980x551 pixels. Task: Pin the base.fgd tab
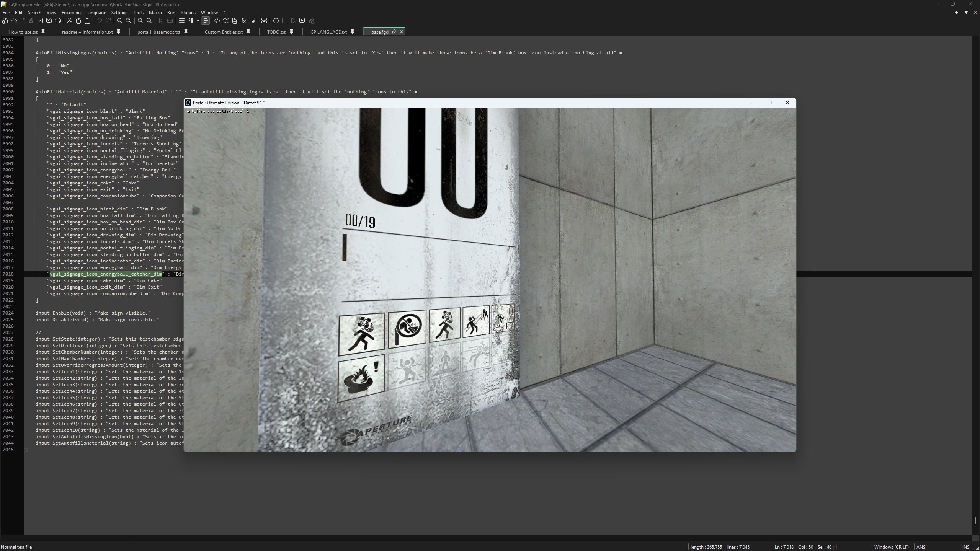394,32
